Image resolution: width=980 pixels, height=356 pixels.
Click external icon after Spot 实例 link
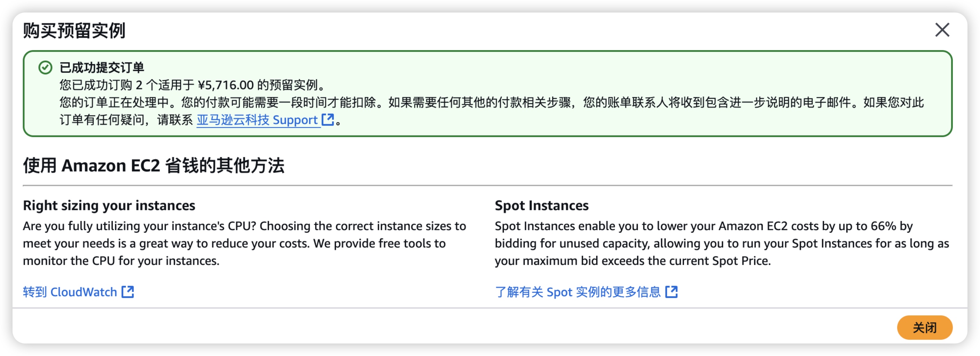click(x=672, y=292)
